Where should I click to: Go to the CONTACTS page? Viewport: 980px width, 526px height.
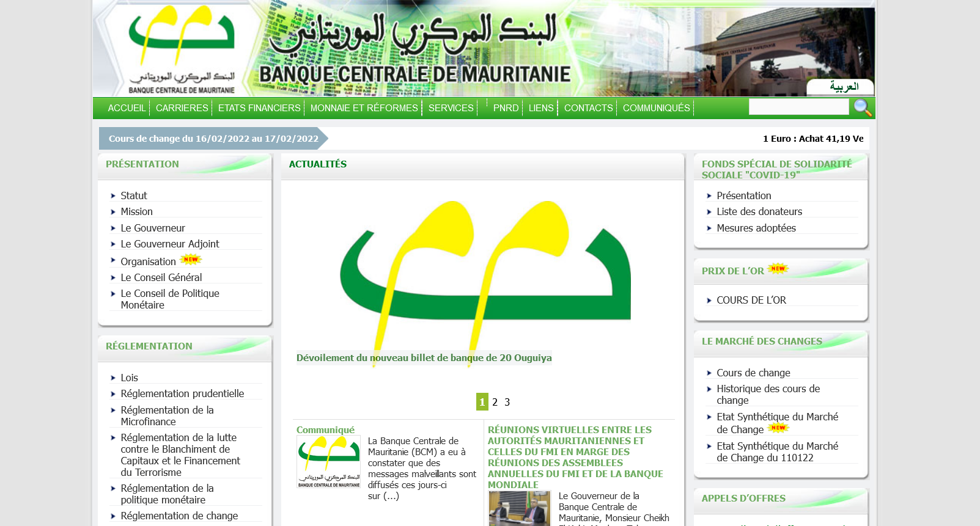588,108
